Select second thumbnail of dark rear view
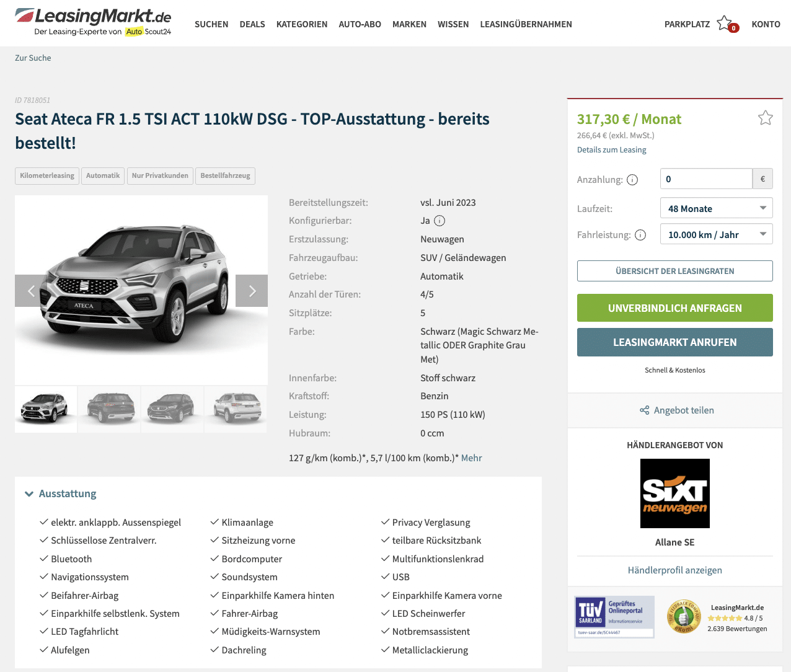Image resolution: width=791 pixels, height=672 pixels. coord(110,409)
